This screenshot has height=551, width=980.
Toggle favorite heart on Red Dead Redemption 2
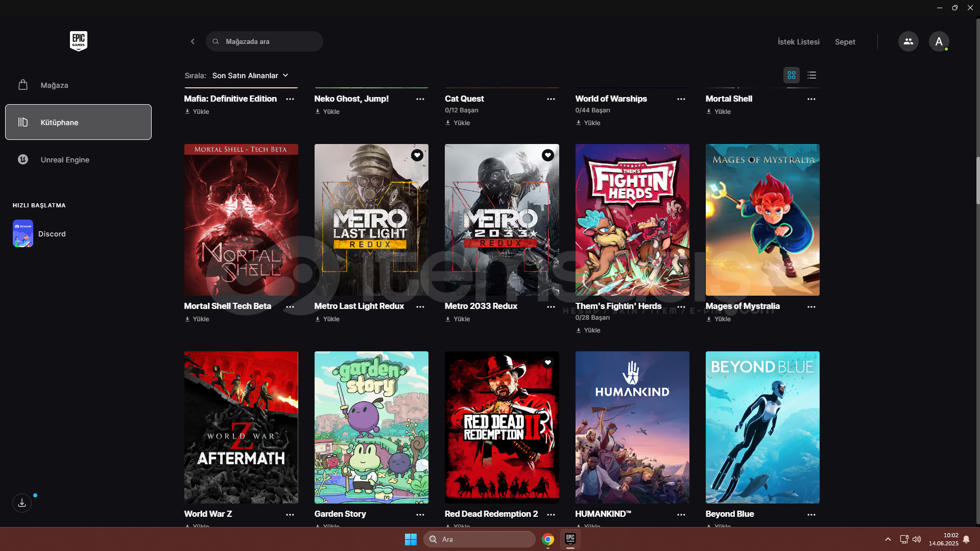point(547,363)
